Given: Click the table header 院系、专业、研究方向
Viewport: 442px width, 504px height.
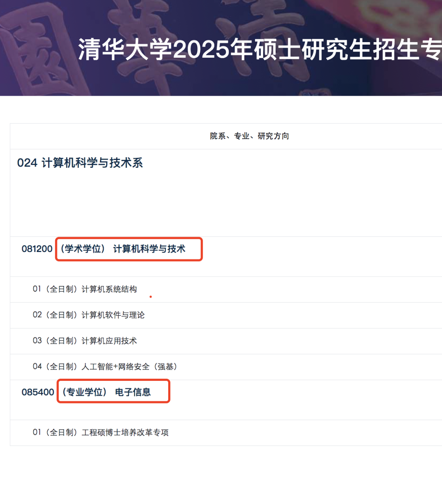Looking at the screenshot, I should coord(250,136).
